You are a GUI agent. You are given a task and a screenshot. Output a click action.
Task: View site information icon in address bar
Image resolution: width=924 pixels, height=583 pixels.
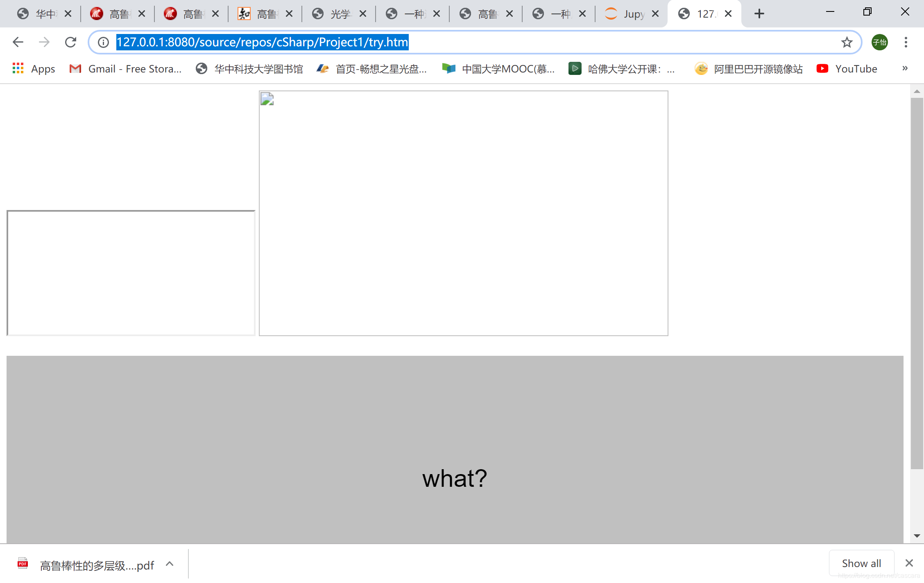pos(103,42)
